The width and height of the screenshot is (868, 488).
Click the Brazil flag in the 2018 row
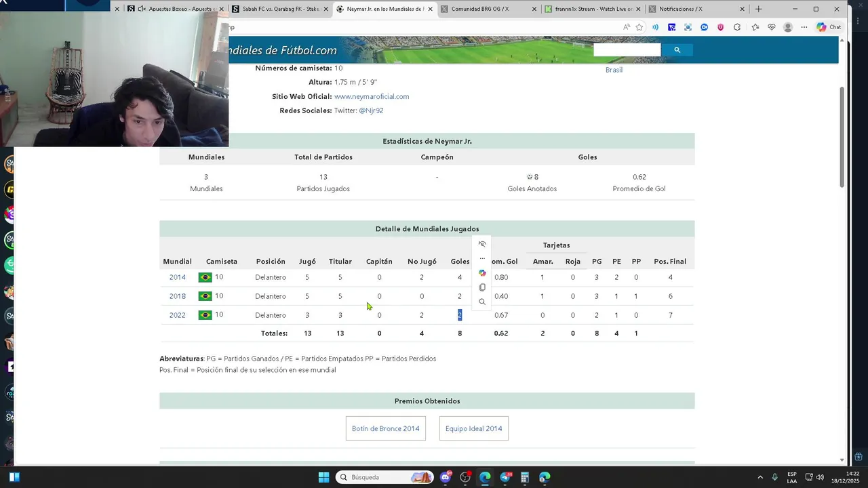tap(205, 296)
